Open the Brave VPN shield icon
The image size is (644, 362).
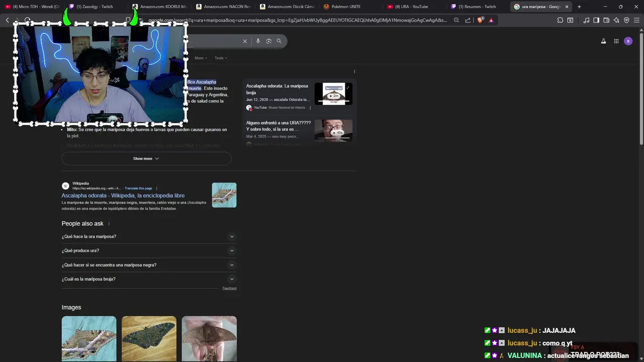point(626,20)
